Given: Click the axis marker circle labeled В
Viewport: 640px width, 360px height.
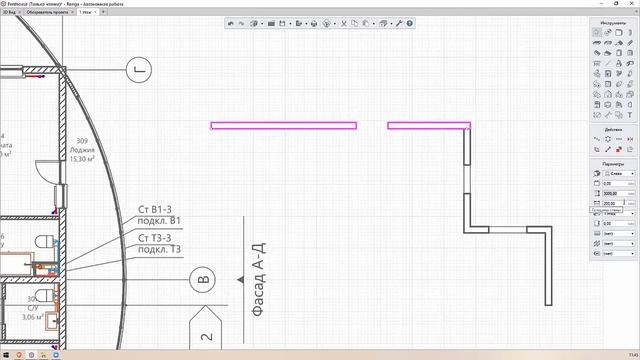Looking at the screenshot, I should 202,280.
